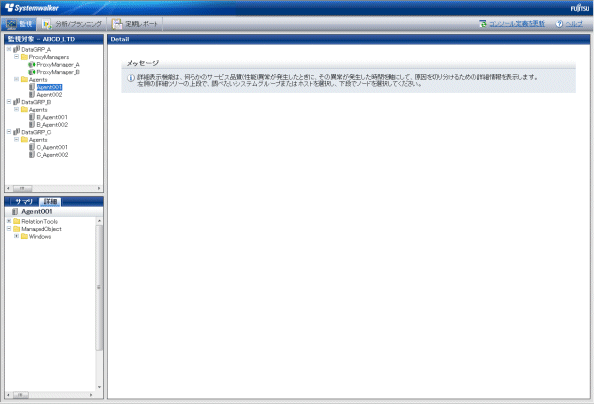The image size is (594, 404).
Task: Select C_Agent002 in the tree
Action: 52,155
